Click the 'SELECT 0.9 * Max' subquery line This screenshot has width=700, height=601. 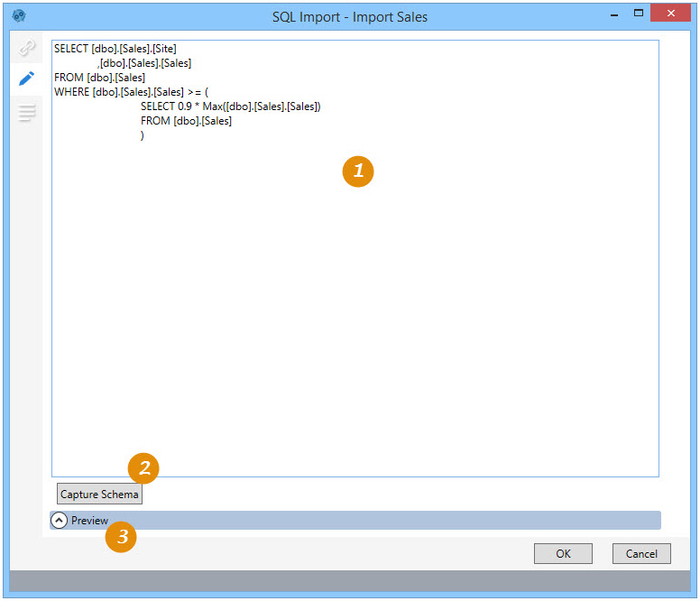coord(230,106)
